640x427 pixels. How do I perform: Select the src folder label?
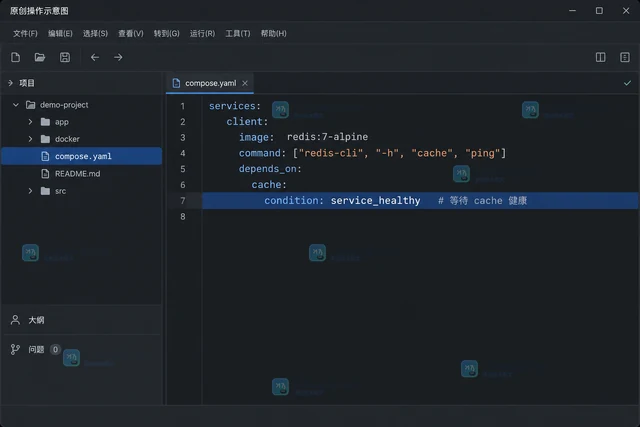point(60,191)
